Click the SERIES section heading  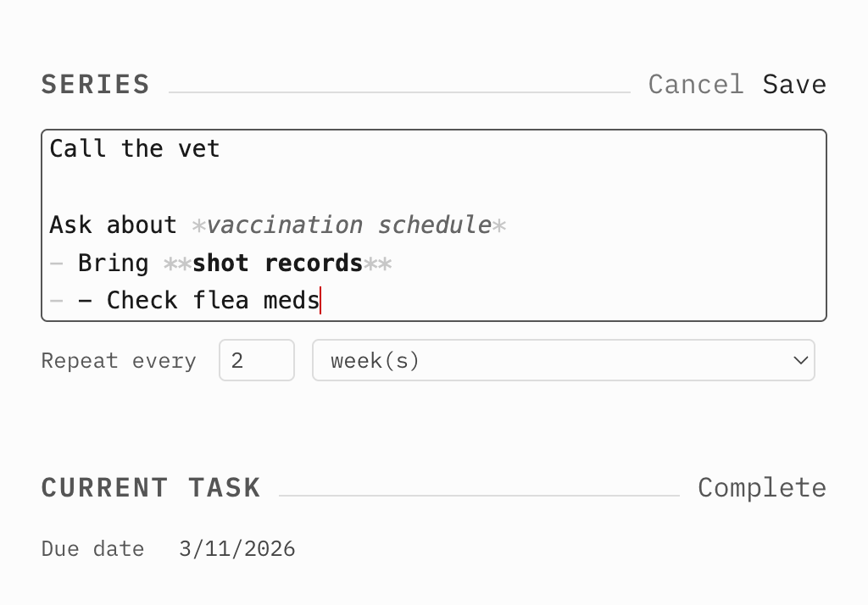pyautogui.click(x=95, y=85)
